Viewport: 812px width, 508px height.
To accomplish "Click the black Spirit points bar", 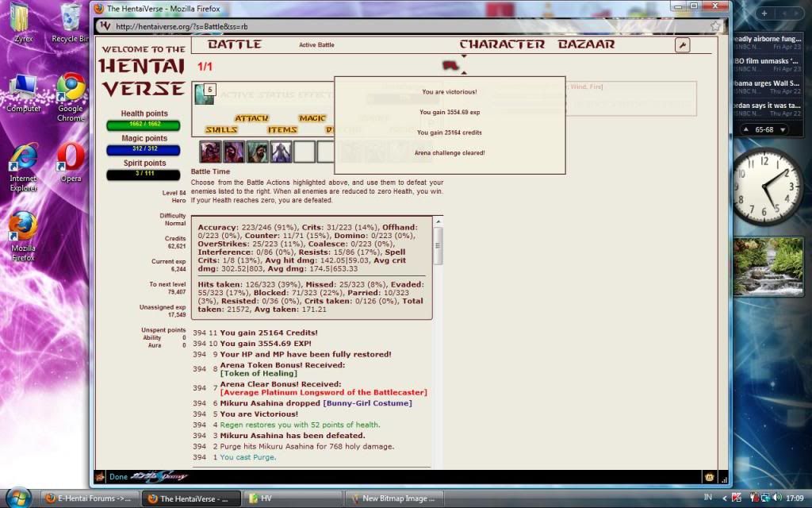I will tap(144, 174).
